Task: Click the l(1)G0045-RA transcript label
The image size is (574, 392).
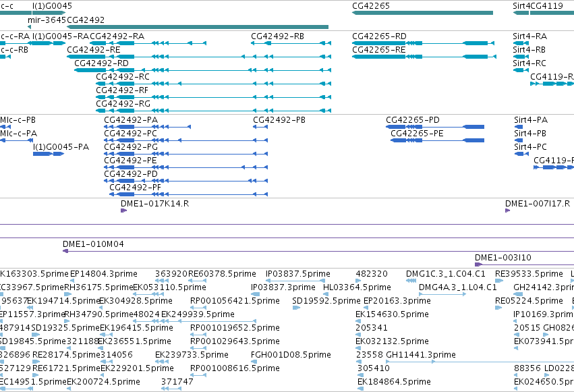Action: coord(61,36)
